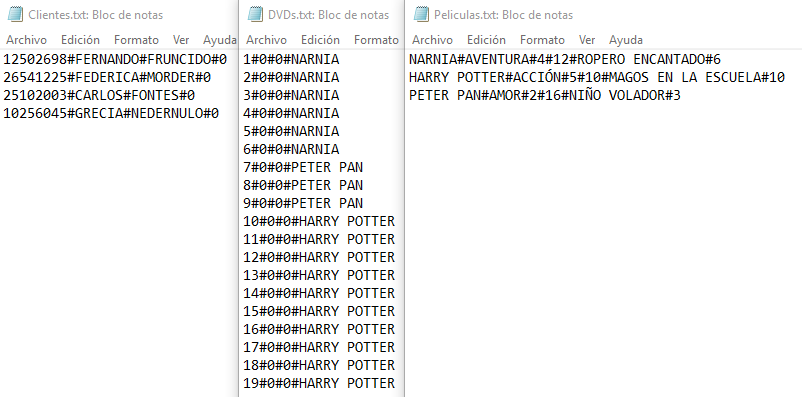Click line 13#0#0#HARRY POTTER
Viewport: 802px width, 397px height.
click(x=319, y=275)
